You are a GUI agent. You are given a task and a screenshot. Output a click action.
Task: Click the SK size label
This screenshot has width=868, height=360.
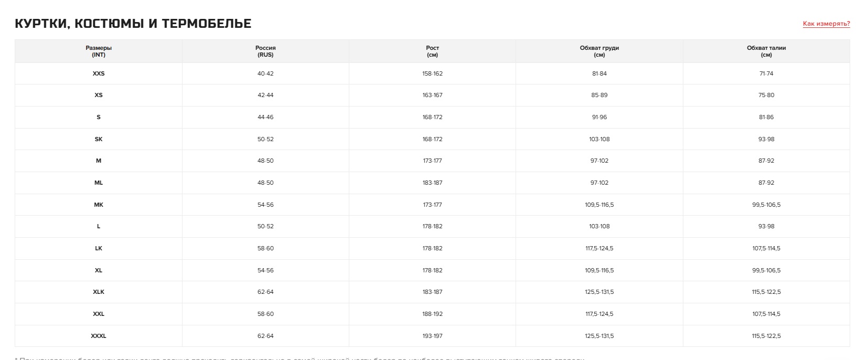point(99,139)
